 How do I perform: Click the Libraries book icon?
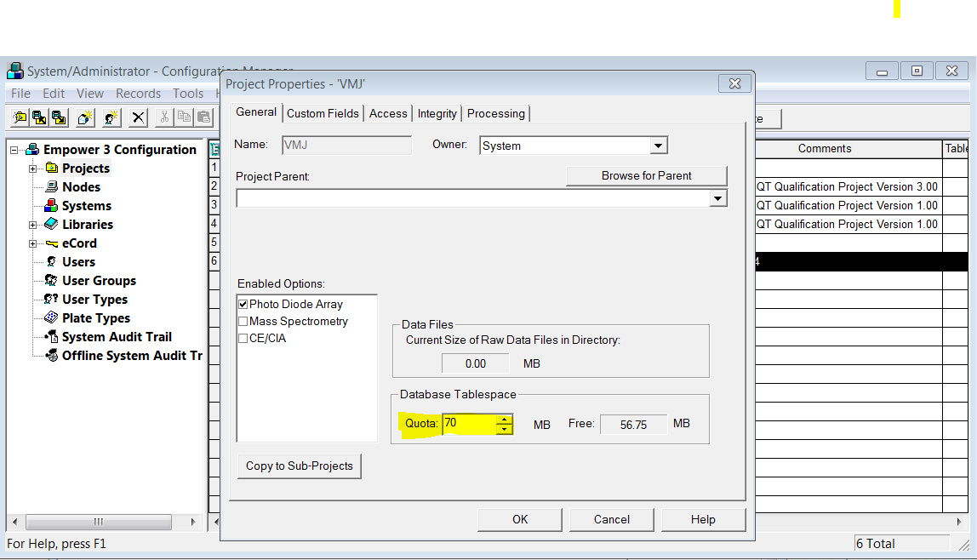click(52, 225)
